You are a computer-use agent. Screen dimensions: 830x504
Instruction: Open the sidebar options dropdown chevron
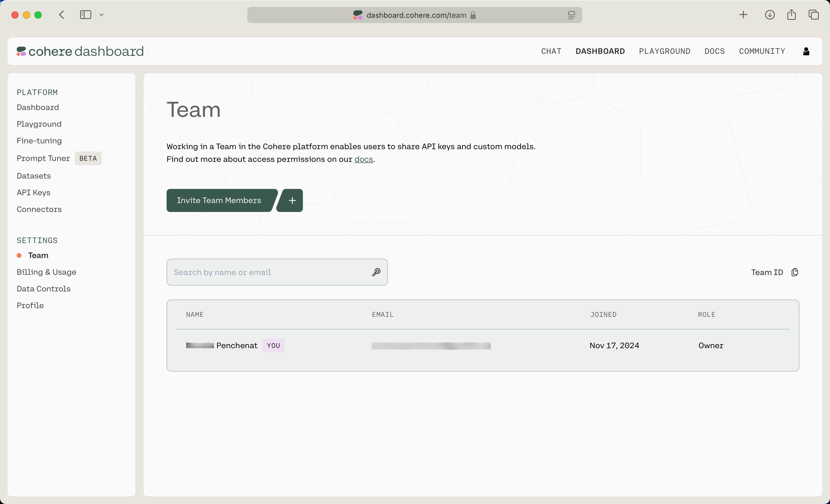tap(101, 15)
